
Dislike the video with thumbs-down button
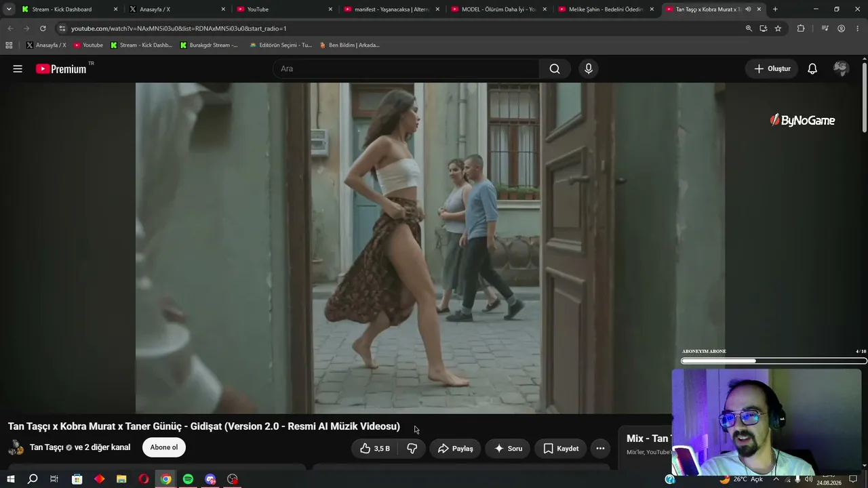[x=412, y=448]
